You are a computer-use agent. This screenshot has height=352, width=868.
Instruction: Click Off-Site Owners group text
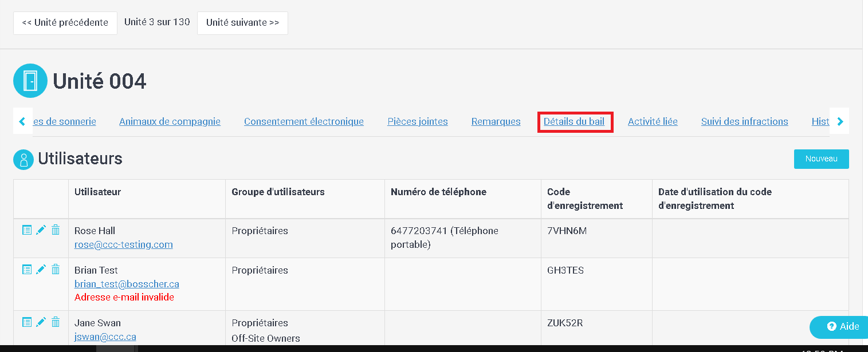[x=266, y=338]
